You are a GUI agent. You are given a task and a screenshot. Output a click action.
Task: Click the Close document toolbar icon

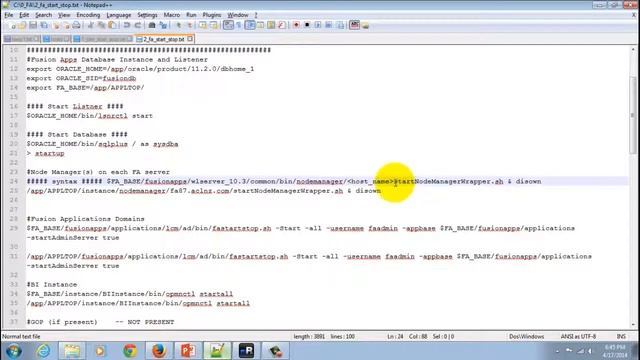tap(56, 25)
